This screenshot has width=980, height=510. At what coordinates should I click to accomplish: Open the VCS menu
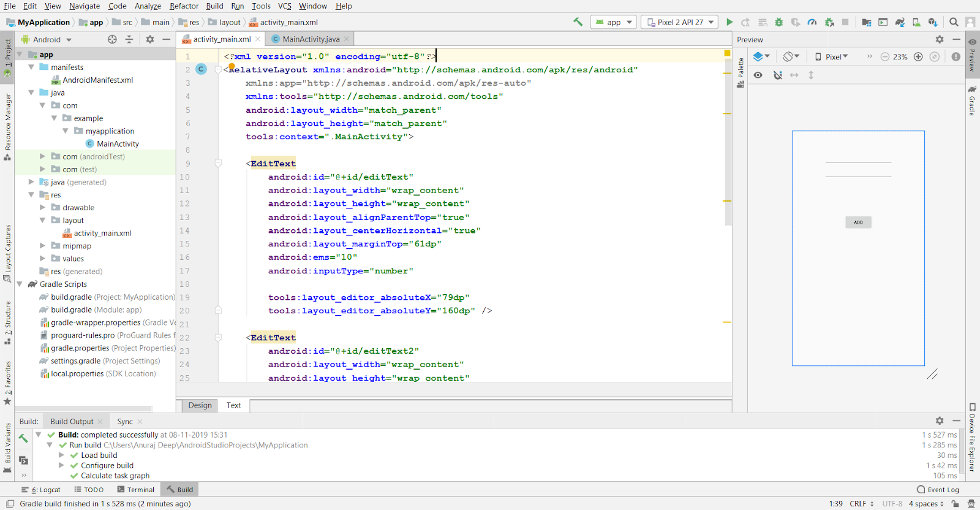[x=285, y=6]
